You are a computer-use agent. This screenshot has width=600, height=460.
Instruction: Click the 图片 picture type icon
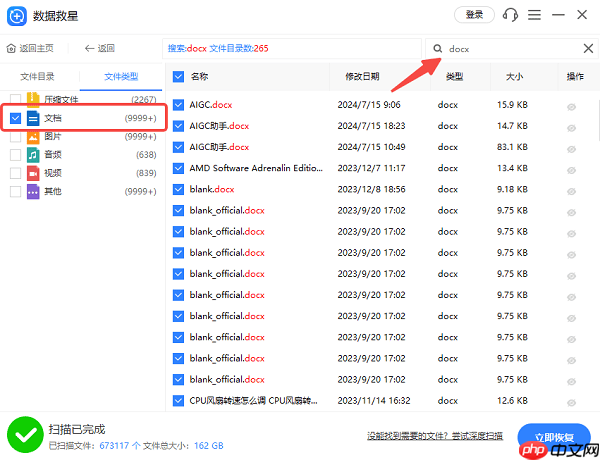33,137
